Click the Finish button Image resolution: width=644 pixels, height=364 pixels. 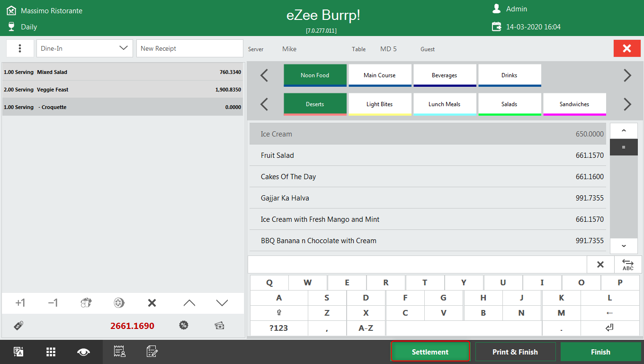(600, 352)
